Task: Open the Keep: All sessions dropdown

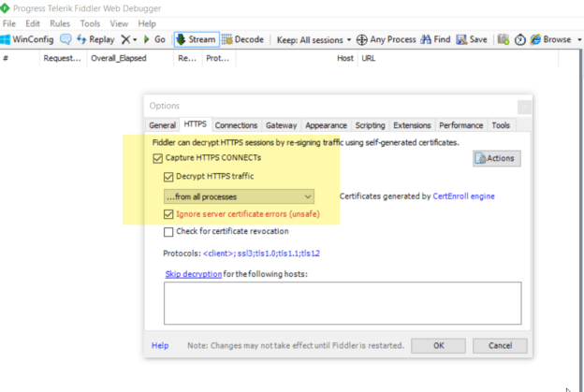Action: (x=314, y=40)
